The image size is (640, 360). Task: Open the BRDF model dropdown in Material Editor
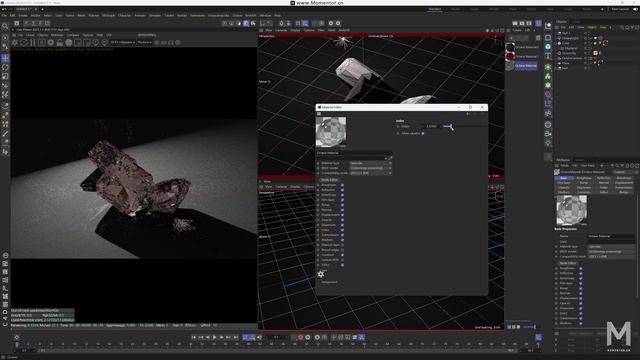[370, 168]
